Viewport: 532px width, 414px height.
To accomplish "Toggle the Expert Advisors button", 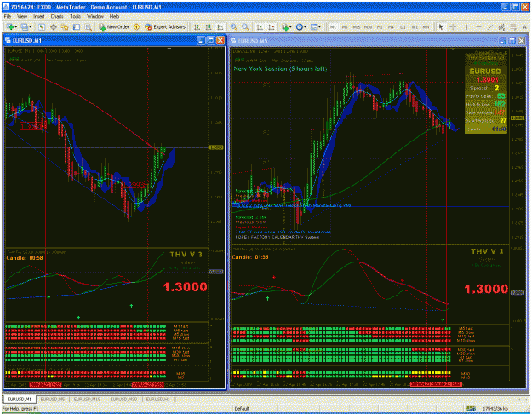I will (165, 26).
